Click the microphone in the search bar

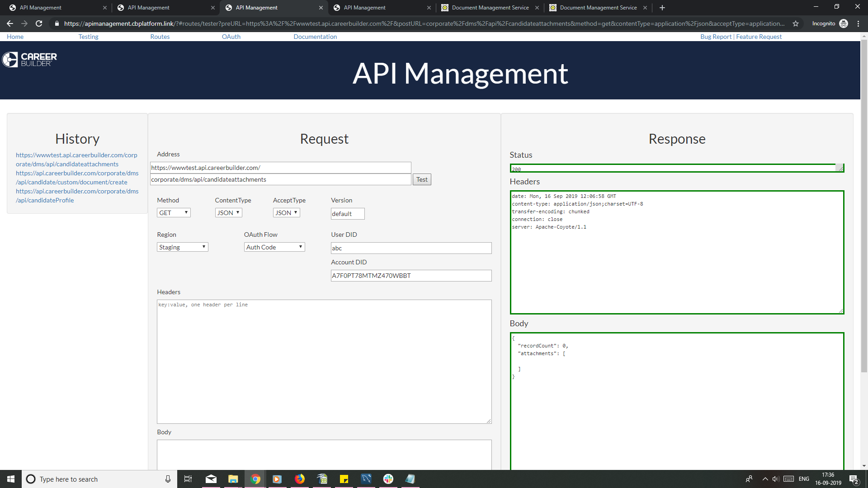167,479
